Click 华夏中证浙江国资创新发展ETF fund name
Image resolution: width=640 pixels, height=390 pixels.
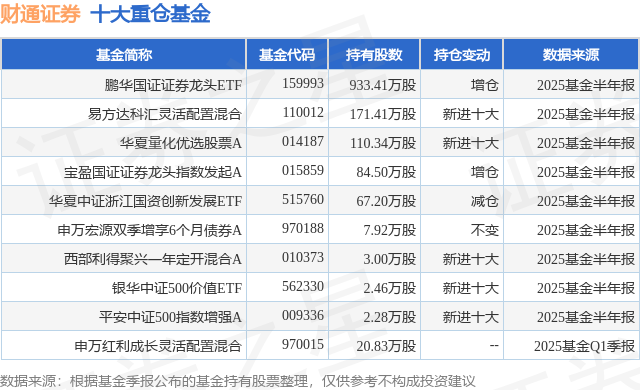point(146,201)
